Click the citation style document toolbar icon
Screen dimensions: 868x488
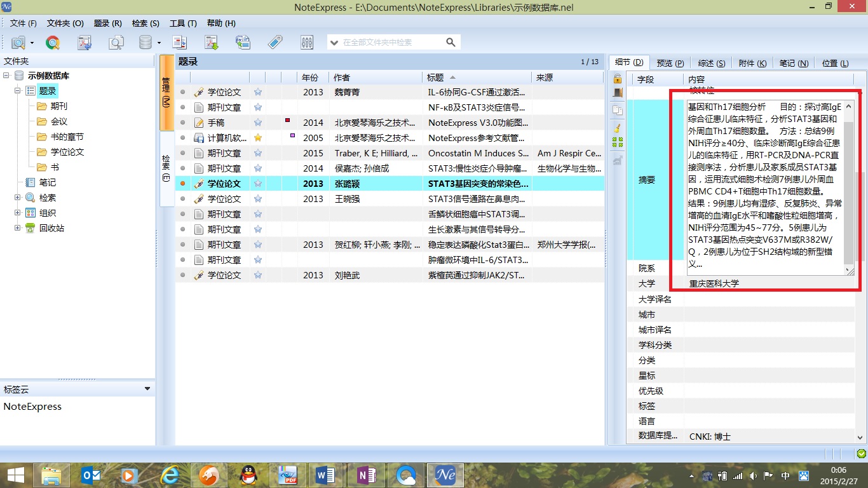[x=180, y=43]
